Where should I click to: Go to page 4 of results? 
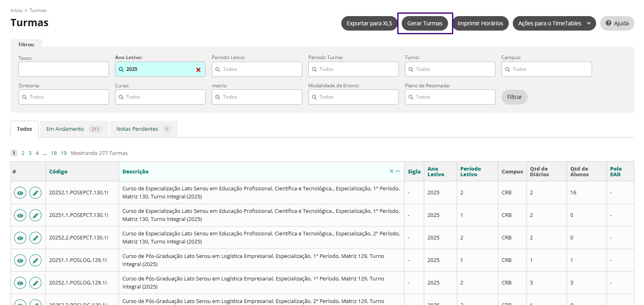click(x=37, y=153)
